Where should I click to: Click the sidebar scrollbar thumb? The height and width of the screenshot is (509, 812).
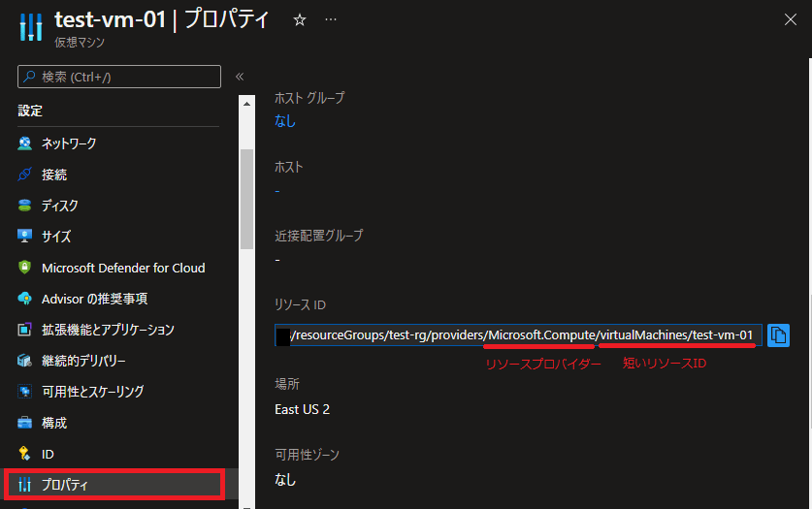click(247, 199)
